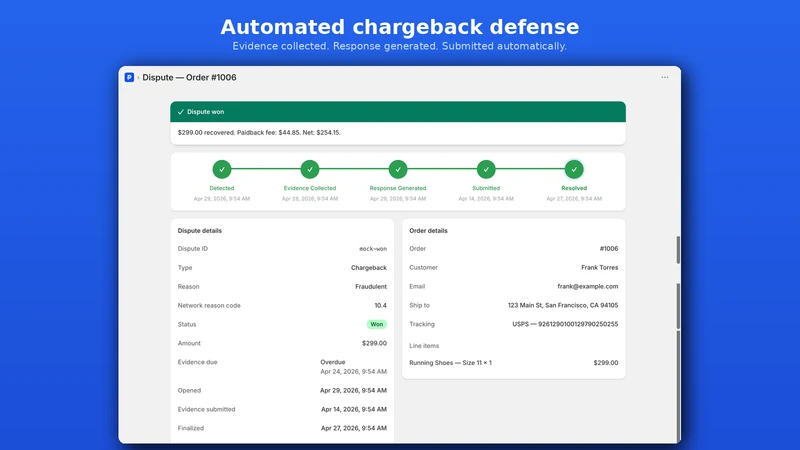Click the Chargeback type value

[369, 267]
